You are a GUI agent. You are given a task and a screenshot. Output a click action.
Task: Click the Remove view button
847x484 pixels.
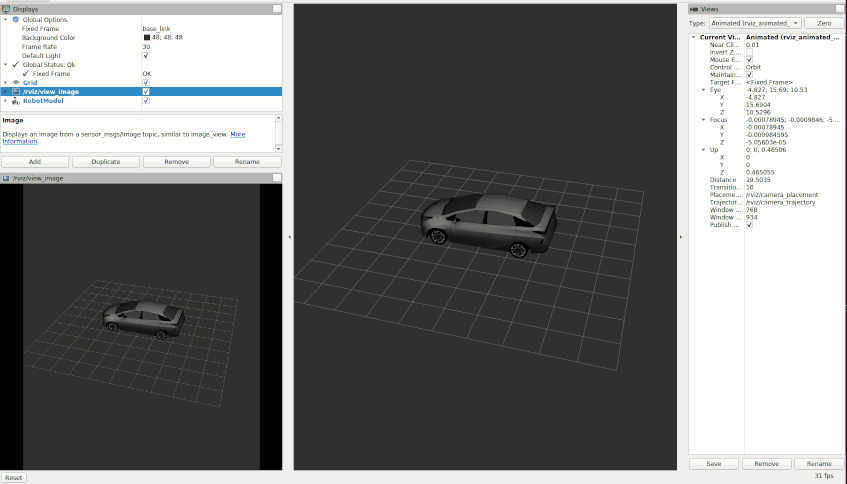tap(767, 463)
